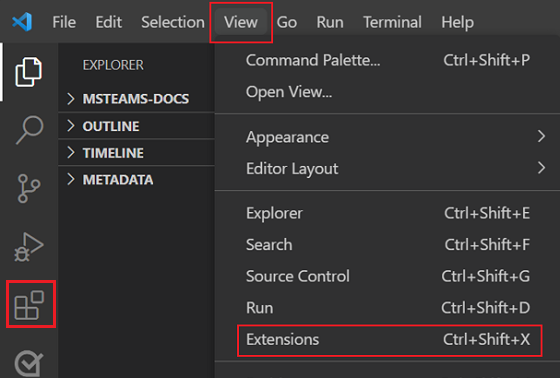Expand the MSTEAMS-DOCS folder section
Image resolution: width=560 pixels, height=378 pixels.
click(136, 99)
